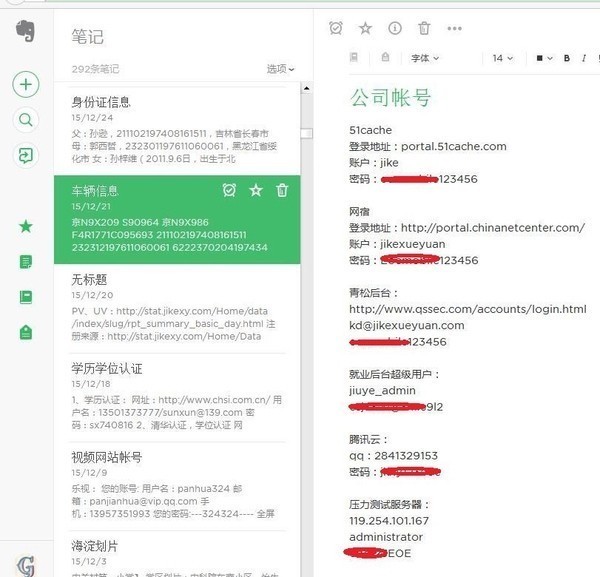
Task: Click the note info icon in toolbar
Action: coord(395,28)
